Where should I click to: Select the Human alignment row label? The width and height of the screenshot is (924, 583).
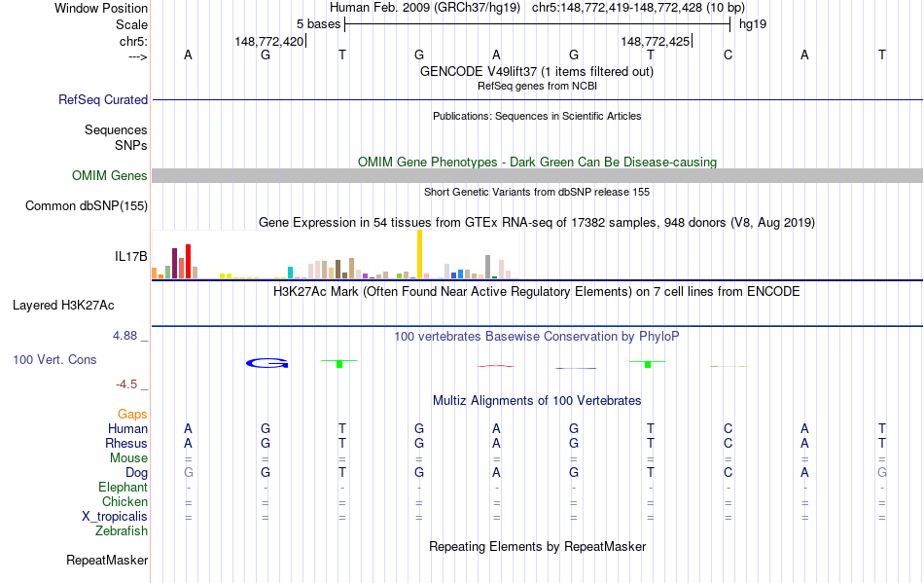127,428
